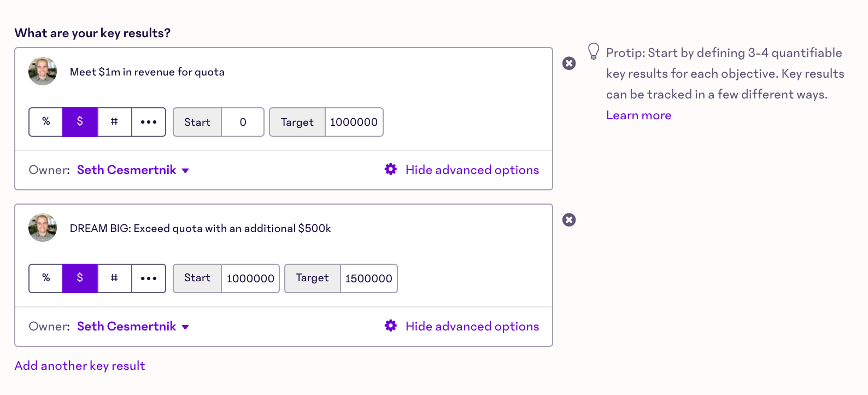Image resolution: width=868 pixels, height=395 pixels.
Task: Remove the first key result with X icon
Action: coord(569,63)
